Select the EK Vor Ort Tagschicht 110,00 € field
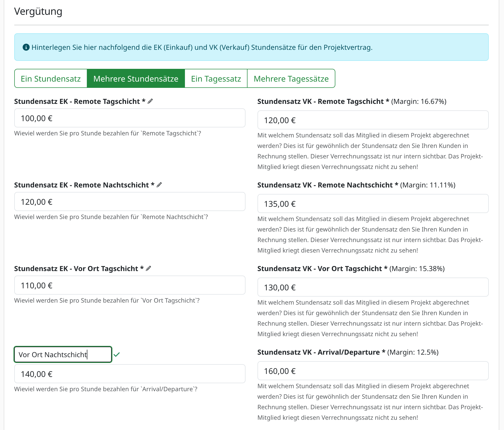Viewport: 504px width, 430px height. (130, 285)
